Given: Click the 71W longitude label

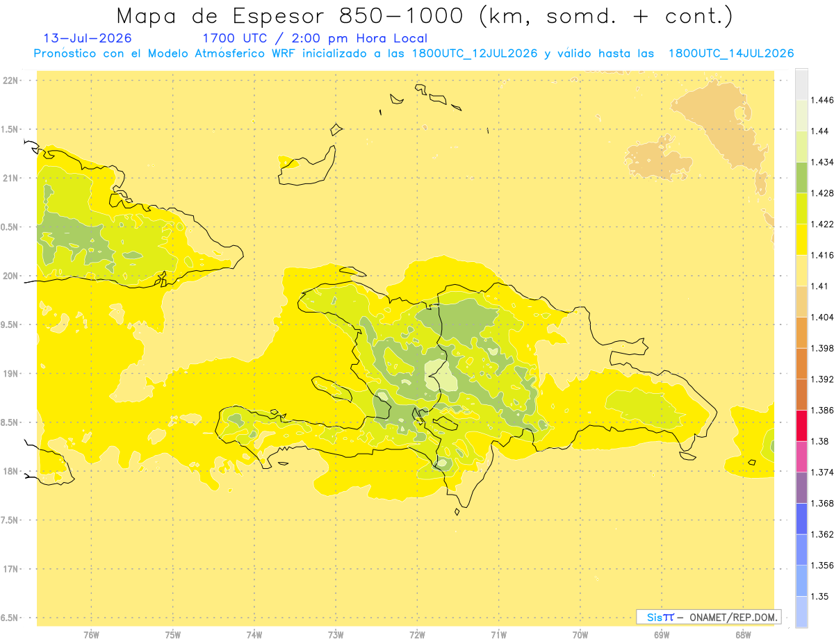Looking at the screenshot, I should (x=498, y=635).
